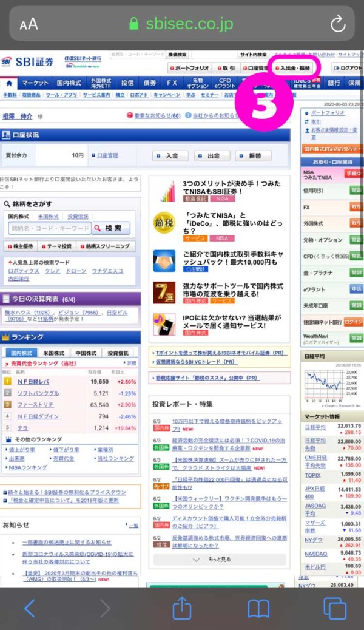Click the 検索 magnifier button
Viewport: 364px width, 630px height.
(x=111, y=228)
